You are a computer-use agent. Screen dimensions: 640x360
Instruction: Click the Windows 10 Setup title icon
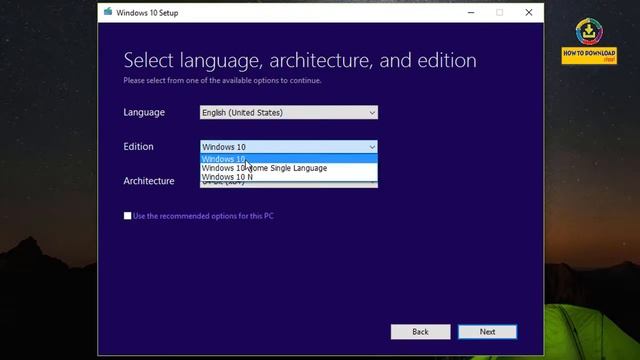[x=108, y=12]
